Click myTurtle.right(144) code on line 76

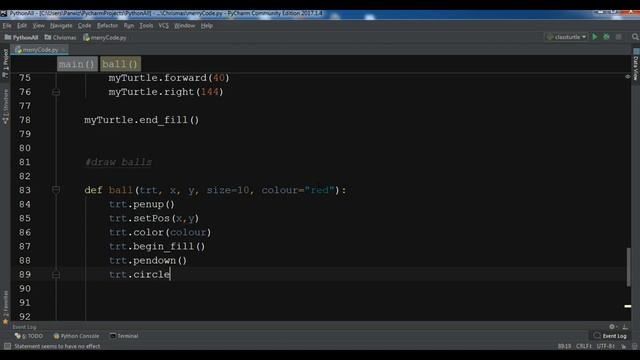point(166,92)
